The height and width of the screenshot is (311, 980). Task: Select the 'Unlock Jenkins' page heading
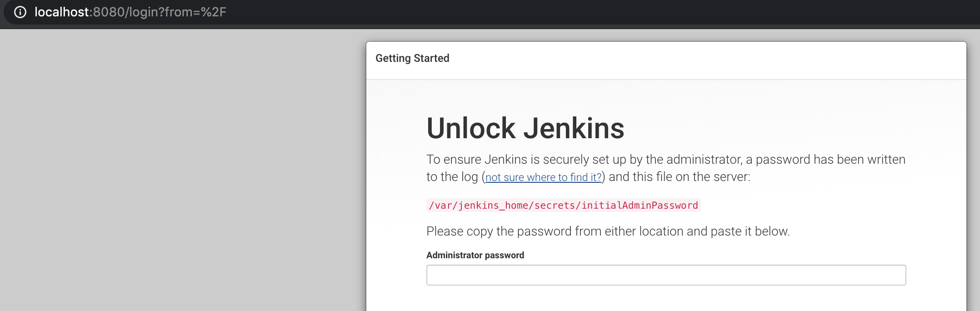(x=525, y=129)
